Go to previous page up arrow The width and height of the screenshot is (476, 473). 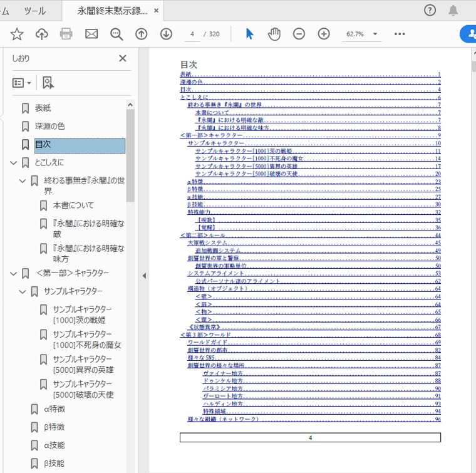click(141, 34)
